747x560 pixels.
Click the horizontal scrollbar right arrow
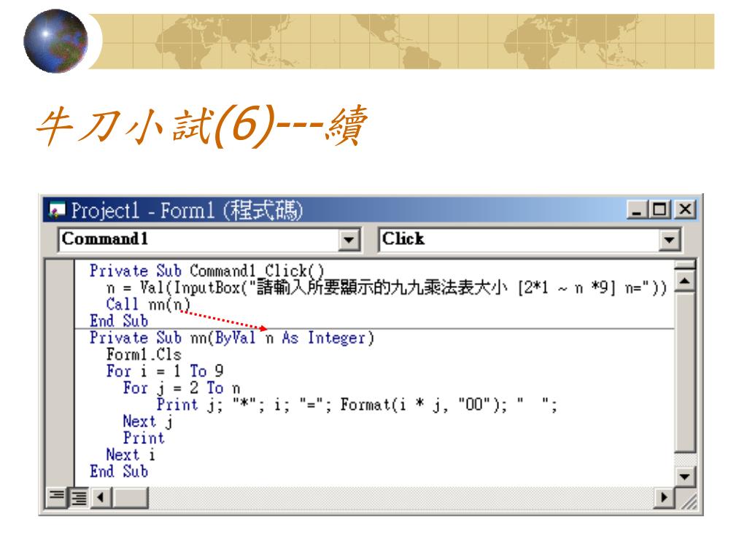pyautogui.click(x=663, y=497)
